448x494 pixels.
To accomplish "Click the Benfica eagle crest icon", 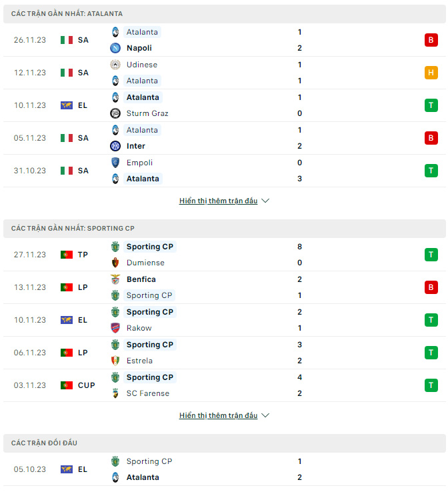I will pyautogui.click(x=115, y=279).
